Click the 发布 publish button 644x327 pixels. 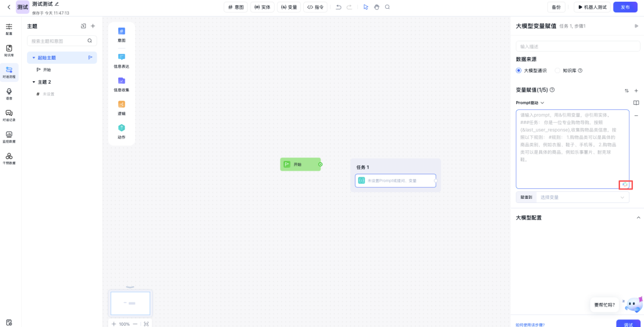625,7
